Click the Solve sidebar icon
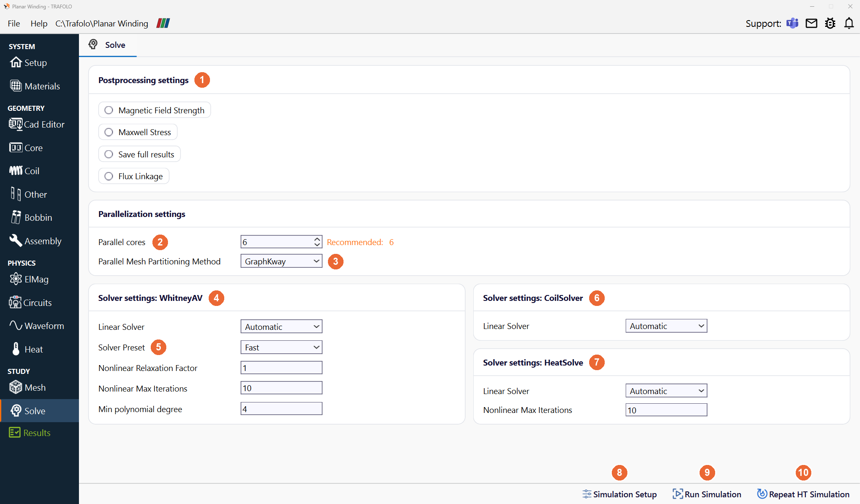Viewport: 860px width, 504px height. [x=16, y=410]
